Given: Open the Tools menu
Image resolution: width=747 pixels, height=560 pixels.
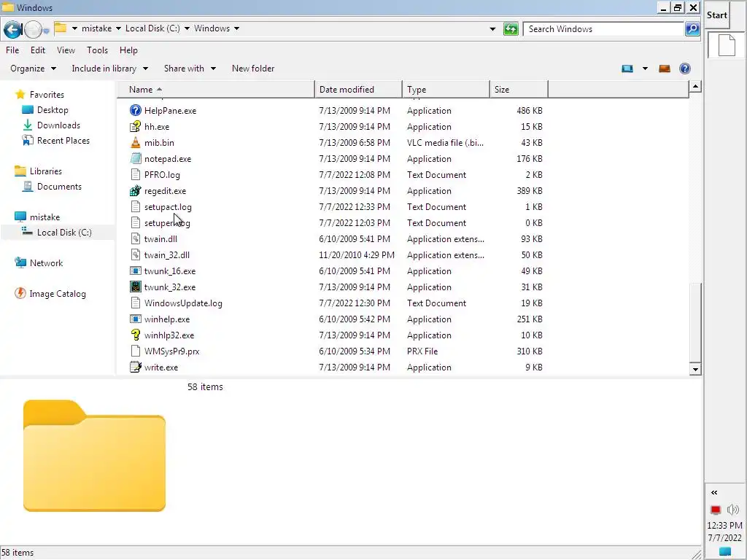Looking at the screenshot, I should tap(97, 50).
